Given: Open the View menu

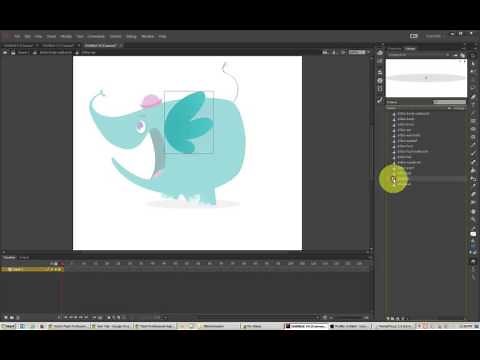Looking at the screenshot, I should (38, 36).
